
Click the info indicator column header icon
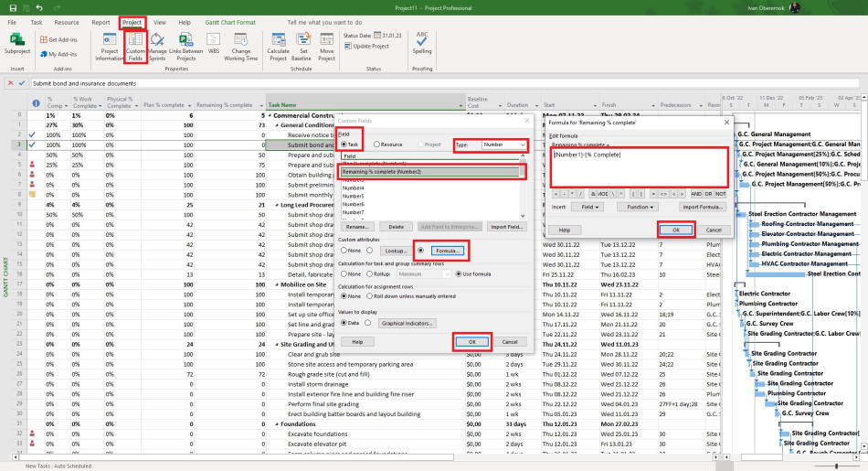[x=36, y=103]
